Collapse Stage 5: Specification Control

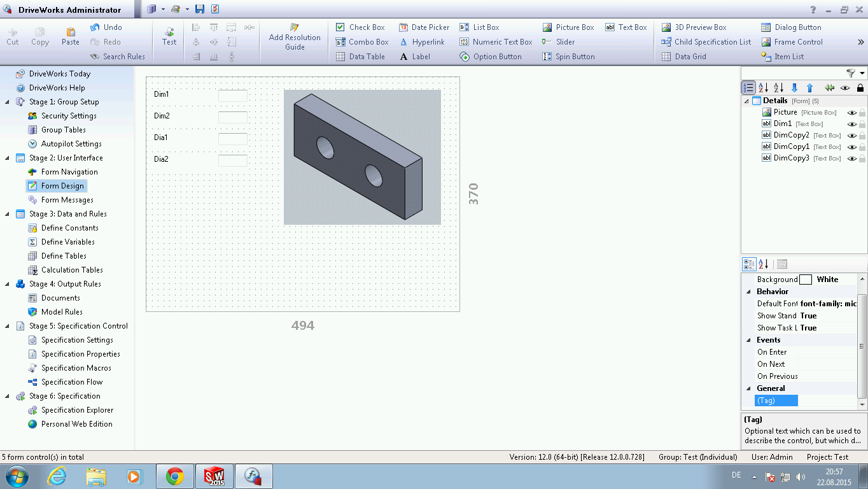7,326
